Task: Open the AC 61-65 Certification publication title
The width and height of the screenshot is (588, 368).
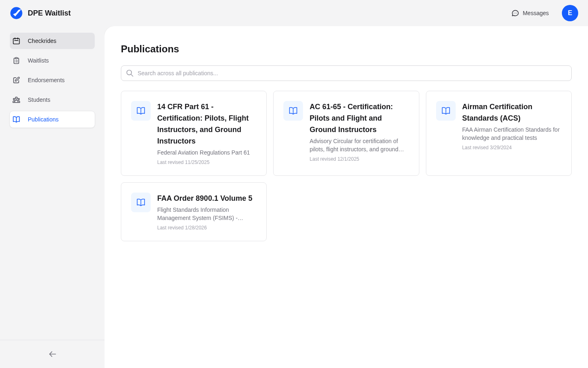Action: pyautogui.click(x=351, y=118)
